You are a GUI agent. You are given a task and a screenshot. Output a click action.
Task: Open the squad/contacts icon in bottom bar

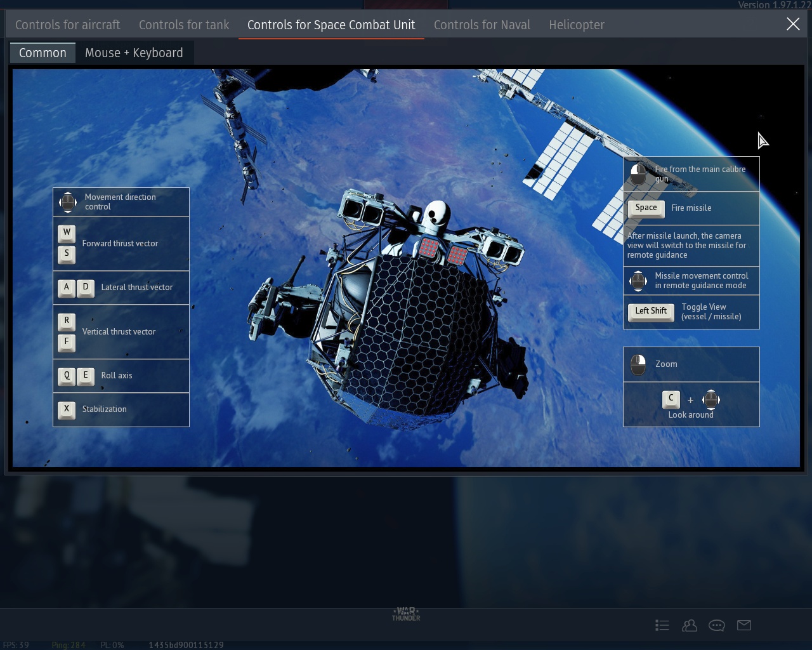690,625
